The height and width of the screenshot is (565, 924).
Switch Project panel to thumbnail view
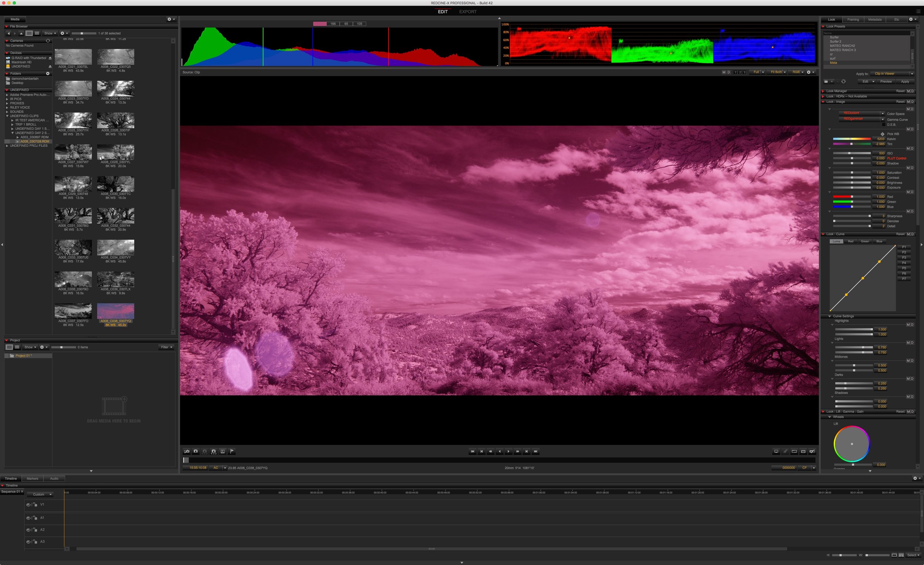coord(9,347)
